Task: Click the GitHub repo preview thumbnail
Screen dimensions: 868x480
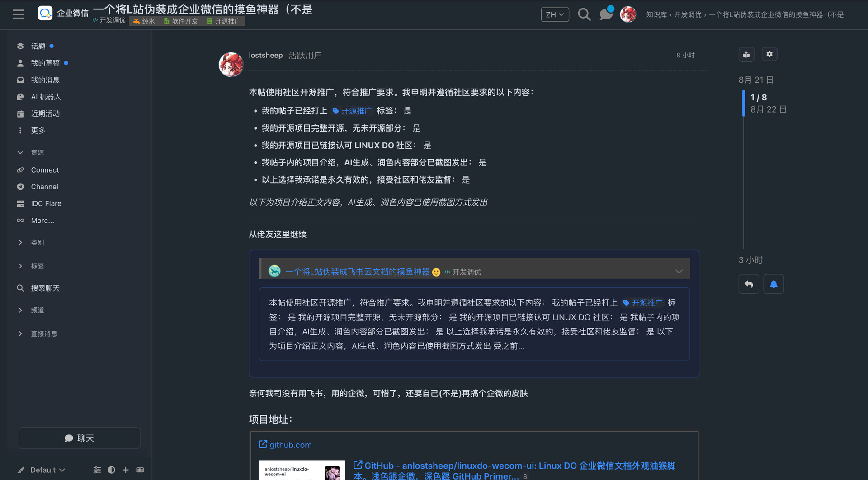Action: coord(302,470)
